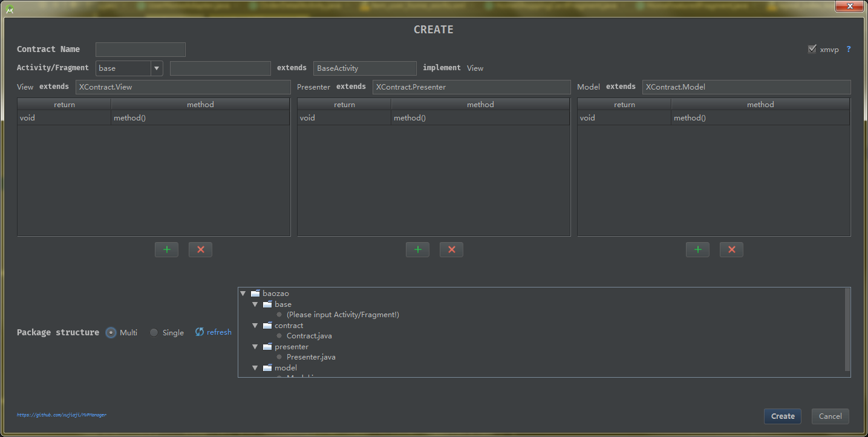Select Contract.java in package tree
Viewport: 868px width, 437px height.
(309, 336)
